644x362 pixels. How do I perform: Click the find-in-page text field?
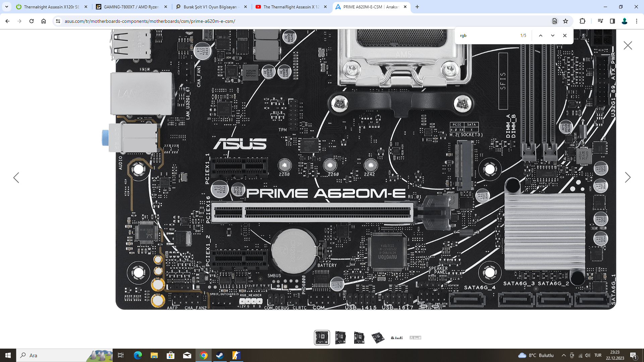(x=486, y=36)
